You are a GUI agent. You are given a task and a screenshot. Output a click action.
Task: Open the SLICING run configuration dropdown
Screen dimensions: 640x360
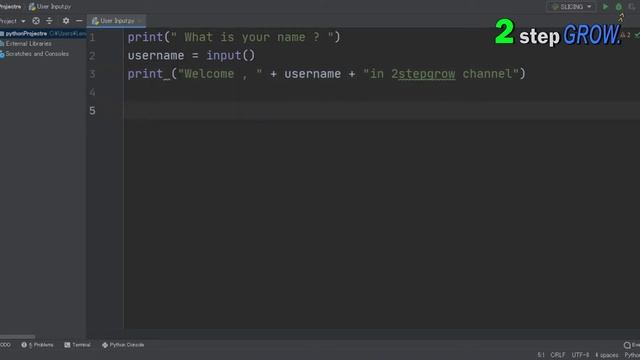(571, 7)
